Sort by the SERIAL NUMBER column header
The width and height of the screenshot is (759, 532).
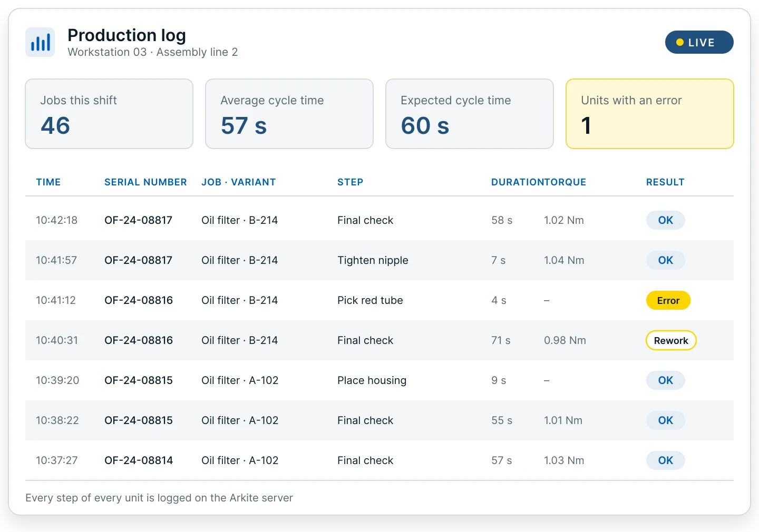coord(145,182)
